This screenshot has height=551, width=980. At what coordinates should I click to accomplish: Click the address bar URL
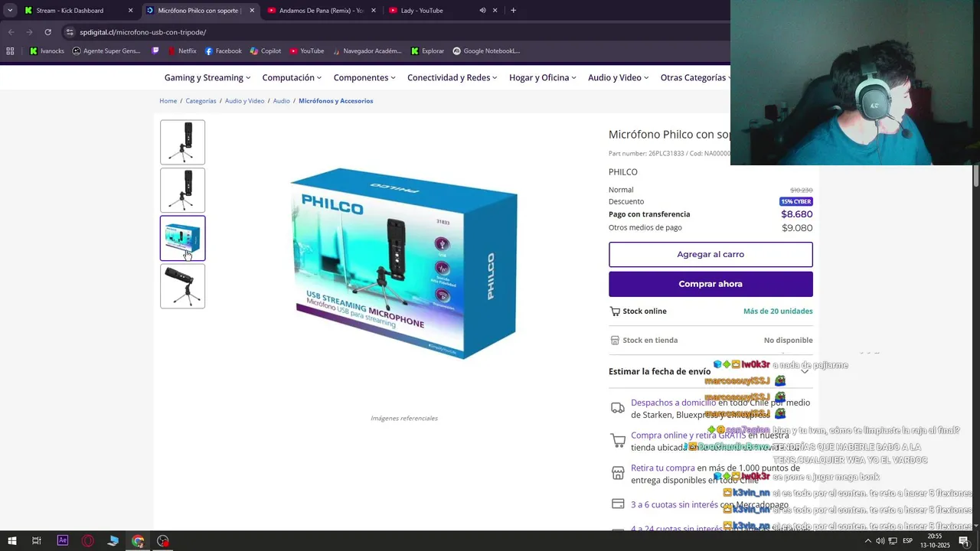tap(143, 32)
